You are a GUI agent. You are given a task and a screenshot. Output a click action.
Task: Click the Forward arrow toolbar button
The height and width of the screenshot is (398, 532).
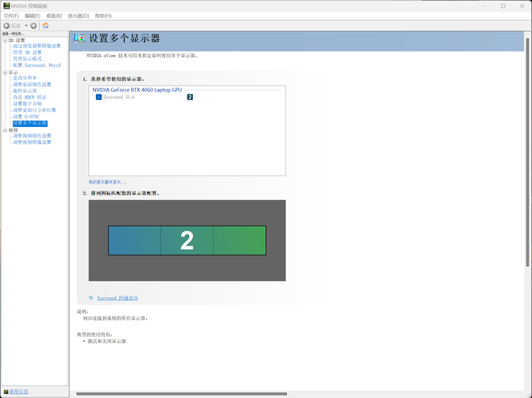coord(33,25)
